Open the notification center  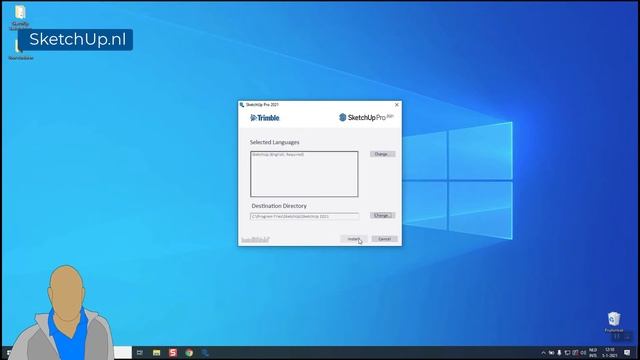627,353
